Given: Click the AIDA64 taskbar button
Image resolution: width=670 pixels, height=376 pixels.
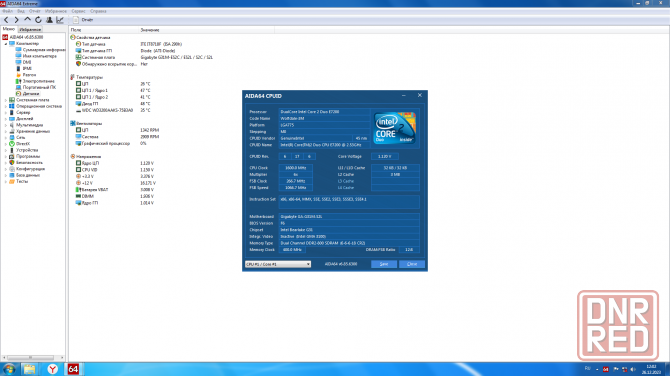Looking at the screenshot, I should (x=73, y=369).
